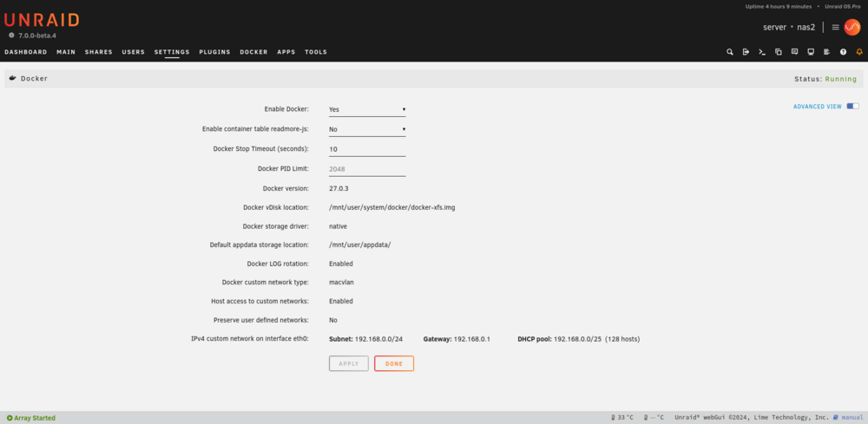This screenshot has width=868, height=424.
Task: Open the system log icon
Action: click(826, 52)
